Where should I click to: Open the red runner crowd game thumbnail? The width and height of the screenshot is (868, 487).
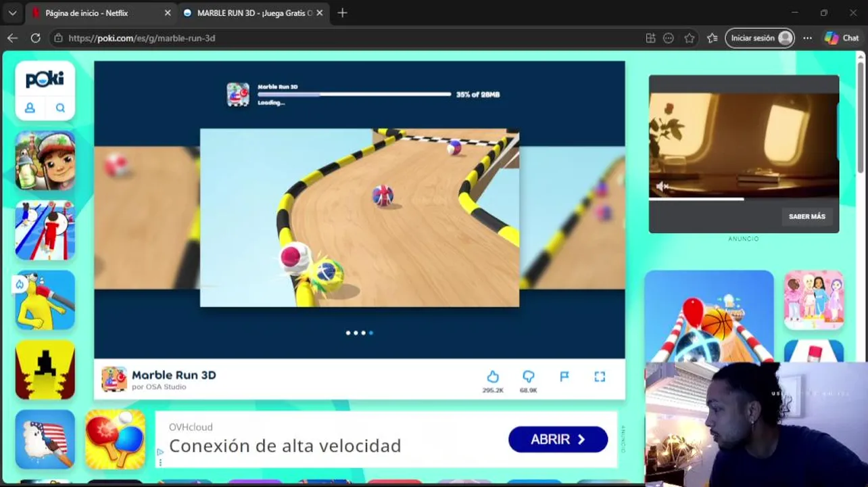[45, 230]
